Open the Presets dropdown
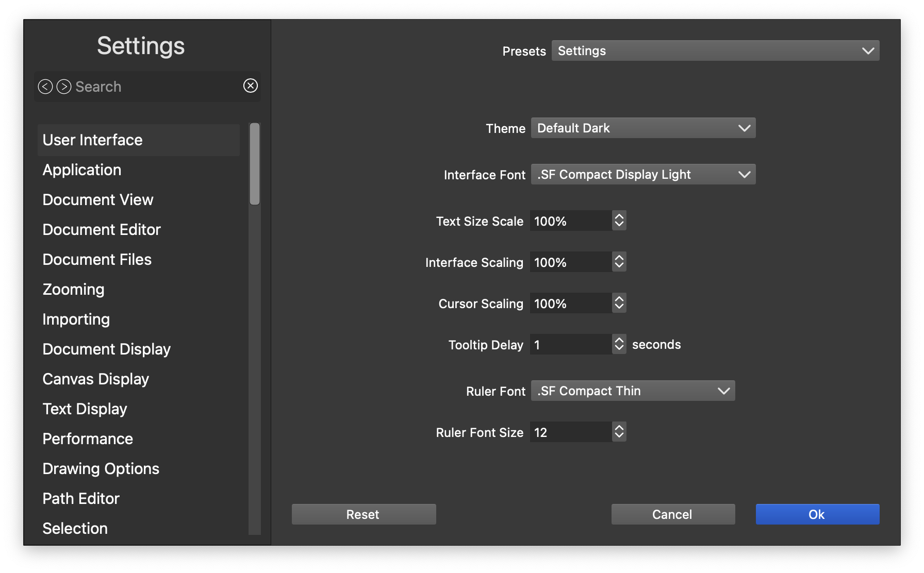This screenshot has width=924, height=573. [715, 50]
